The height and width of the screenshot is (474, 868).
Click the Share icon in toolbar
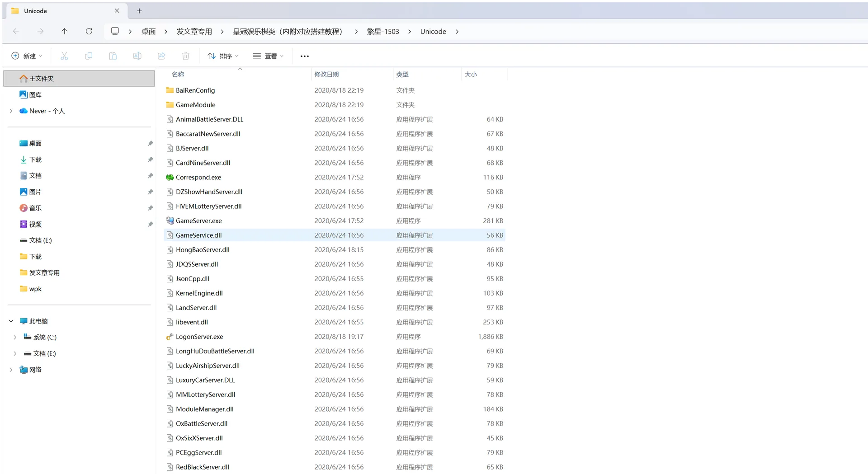[x=161, y=56]
